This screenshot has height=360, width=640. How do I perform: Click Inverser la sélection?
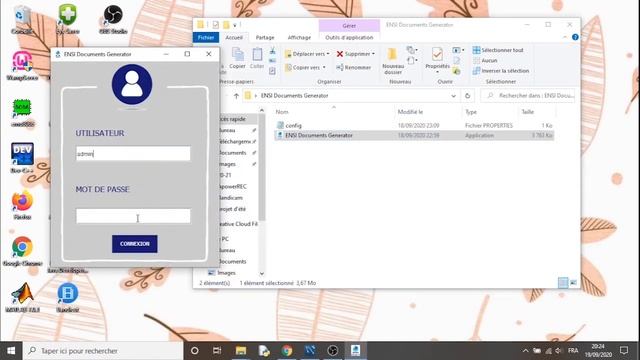[501, 71]
